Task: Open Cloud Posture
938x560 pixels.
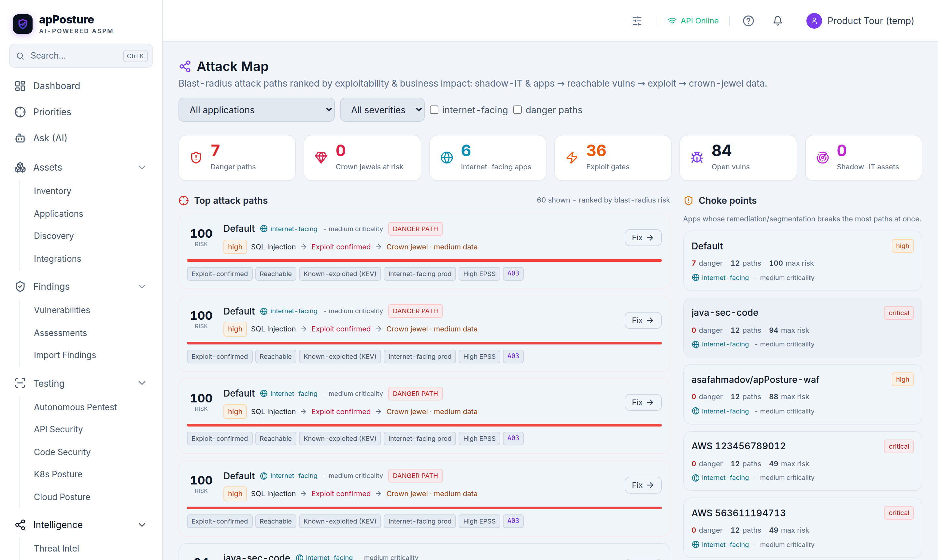Action: 62,497
